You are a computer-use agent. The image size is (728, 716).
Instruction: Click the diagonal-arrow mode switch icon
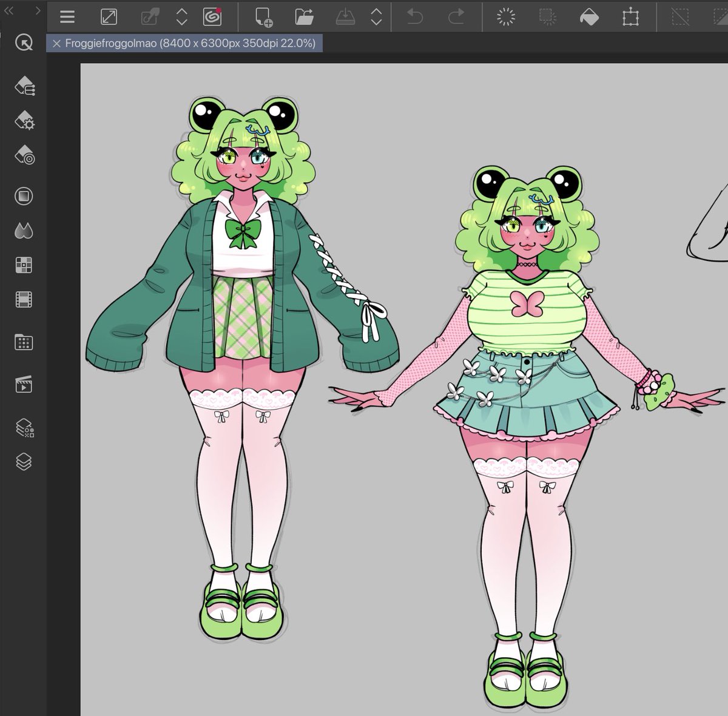pos(109,17)
